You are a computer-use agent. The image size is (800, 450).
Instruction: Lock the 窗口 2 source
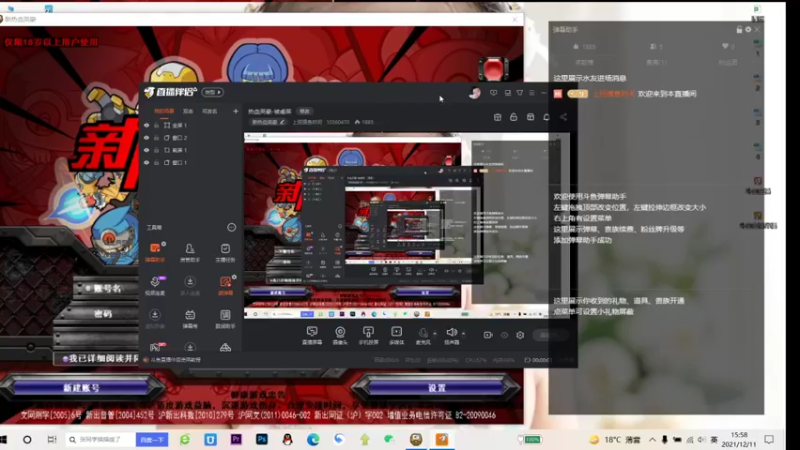point(157,138)
